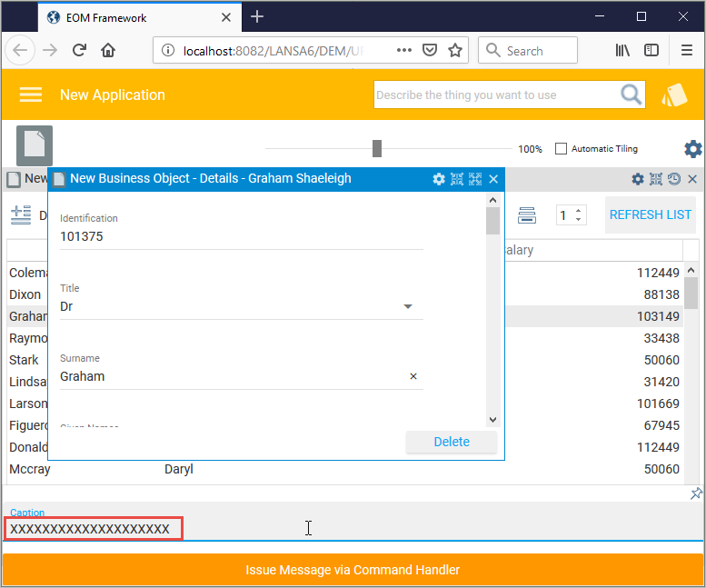Open the Title dropdown showing Dr

407,306
